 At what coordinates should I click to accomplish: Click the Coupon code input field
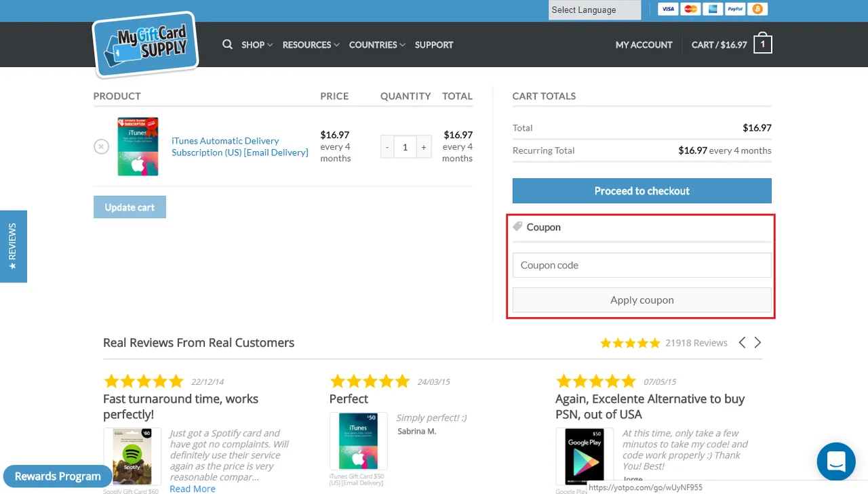tap(642, 265)
